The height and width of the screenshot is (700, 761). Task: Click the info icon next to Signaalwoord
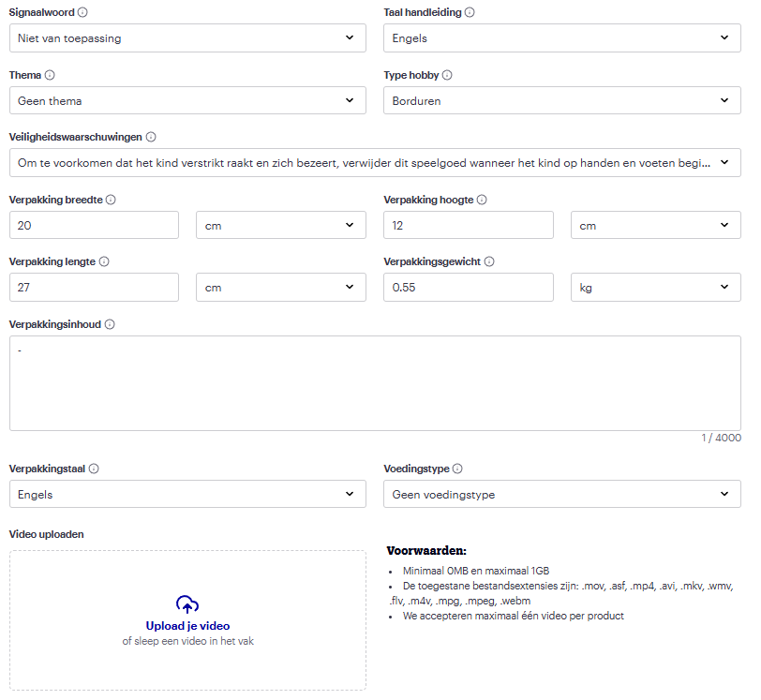pyautogui.click(x=83, y=13)
